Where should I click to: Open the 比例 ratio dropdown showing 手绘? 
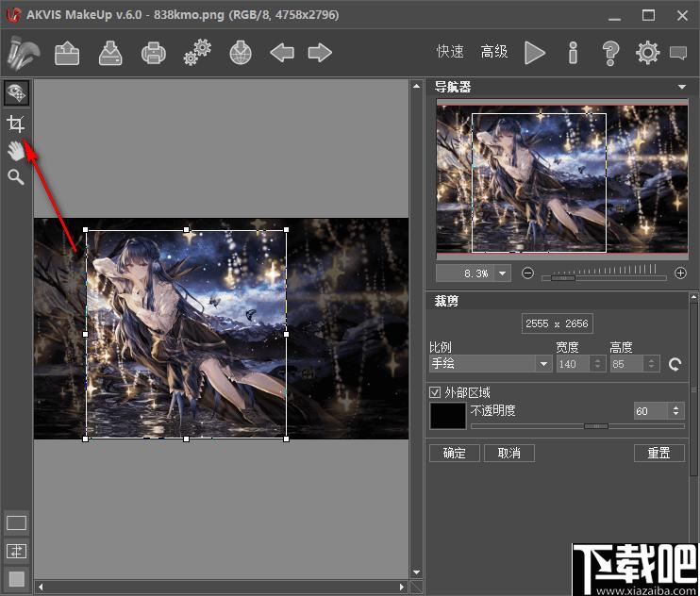[491, 364]
